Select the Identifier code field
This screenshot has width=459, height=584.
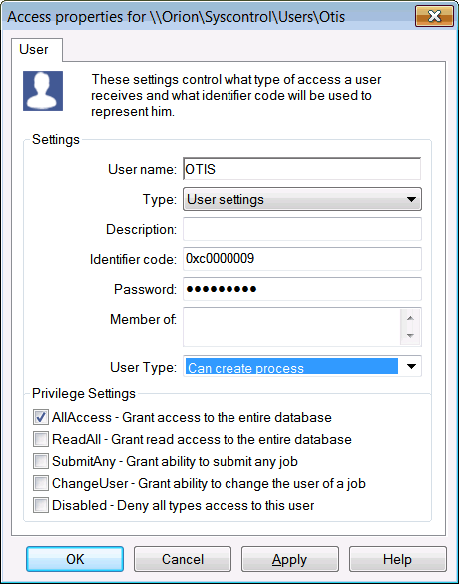(302, 259)
